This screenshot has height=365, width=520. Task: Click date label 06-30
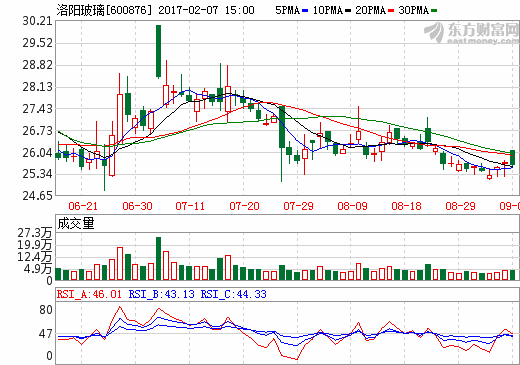tap(137, 206)
